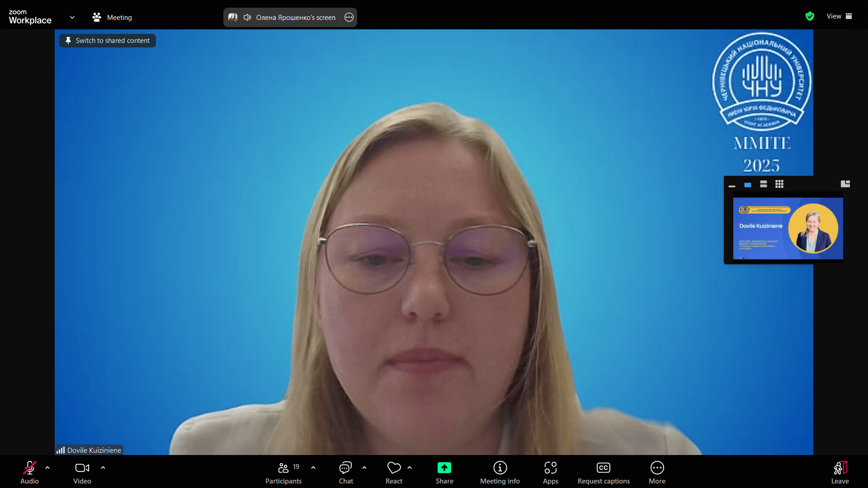Open the Chat panel
This screenshot has height=488, width=868.
point(346,472)
